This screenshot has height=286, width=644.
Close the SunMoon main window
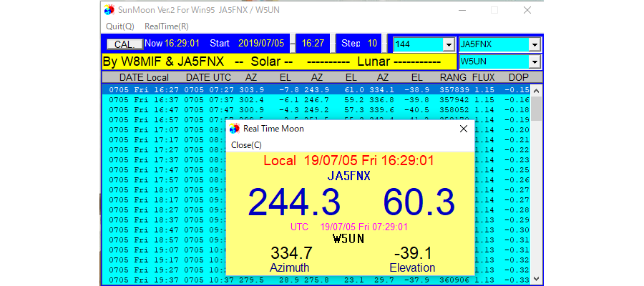[527, 11]
